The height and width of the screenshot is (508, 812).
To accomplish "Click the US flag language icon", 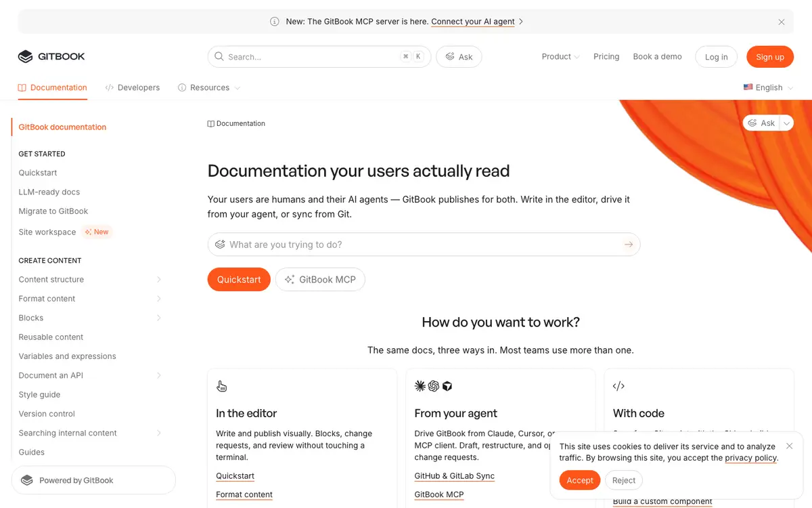I will 748,87.
